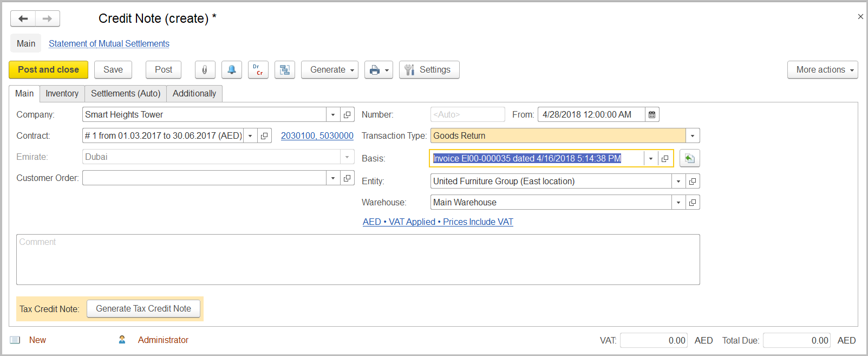
Task: Switch to the Inventory tab
Action: click(x=62, y=93)
